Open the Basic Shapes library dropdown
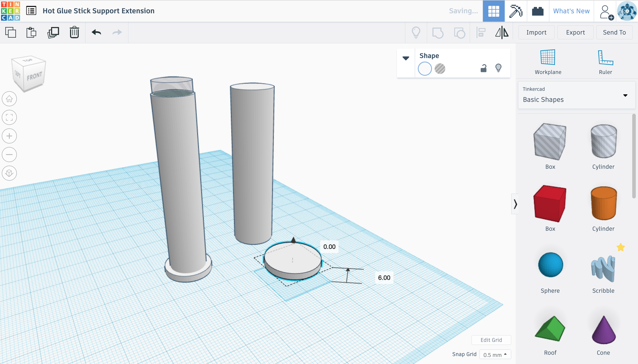This screenshot has width=638, height=364. click(576, 95)
